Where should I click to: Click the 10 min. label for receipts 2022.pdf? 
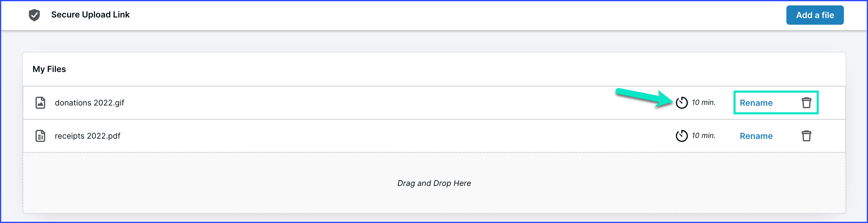(x=703, y=135)
